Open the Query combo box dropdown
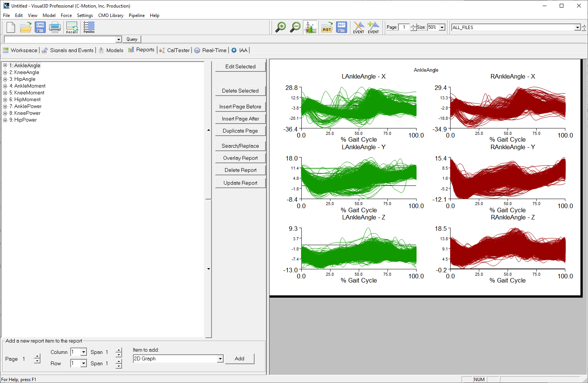The width and height of the screenshot is (588, 383). coord(119,39)
